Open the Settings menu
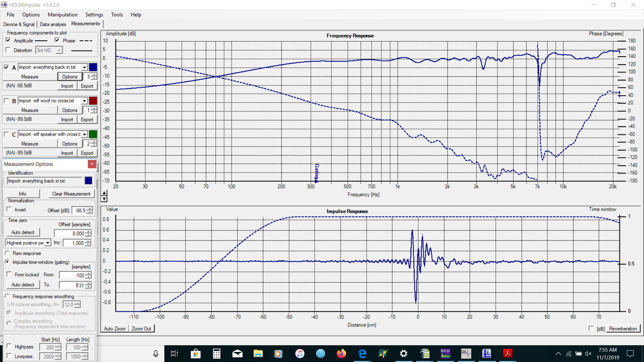The height and width of the screenshot is (362, 644). (94, 14)
